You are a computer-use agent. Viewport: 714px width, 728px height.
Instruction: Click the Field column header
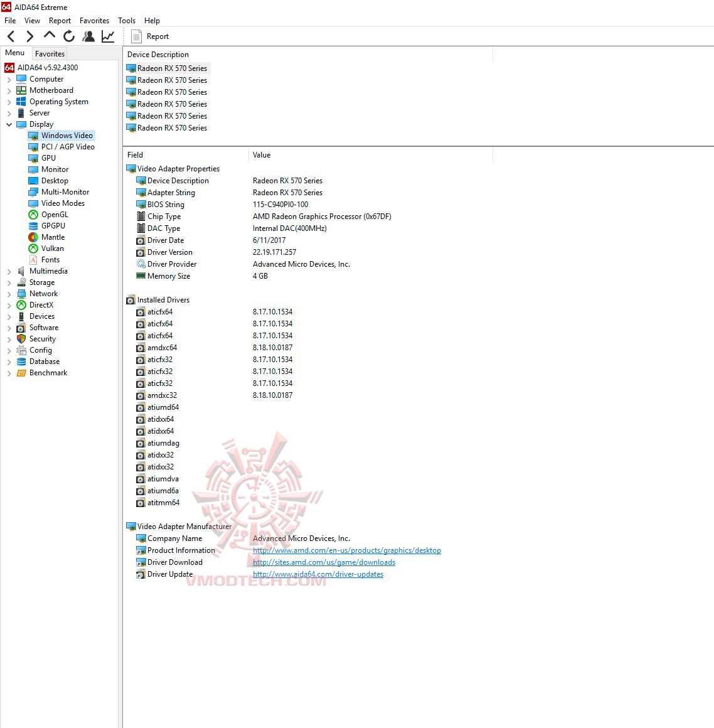(x=186, y=155)
